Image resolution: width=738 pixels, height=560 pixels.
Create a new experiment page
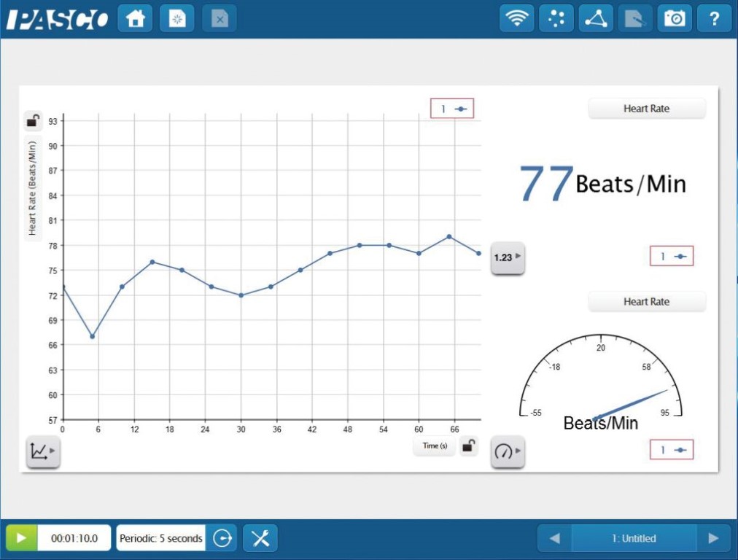177,20
